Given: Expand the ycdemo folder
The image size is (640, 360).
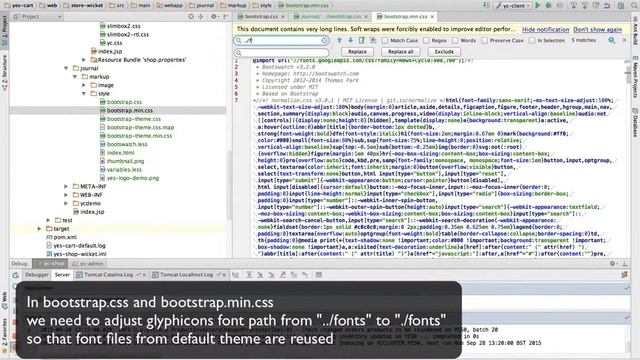Looking at the screenshot, I should [66, 203].
